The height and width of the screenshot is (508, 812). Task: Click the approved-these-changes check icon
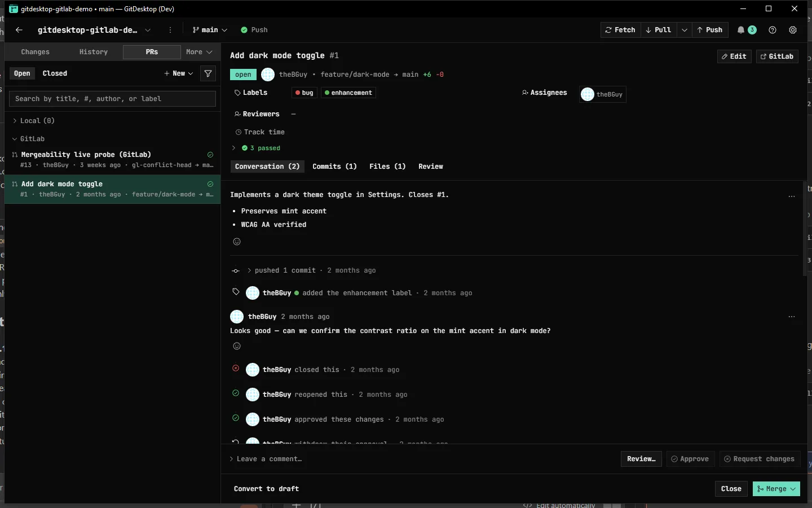tap(236, 418)
